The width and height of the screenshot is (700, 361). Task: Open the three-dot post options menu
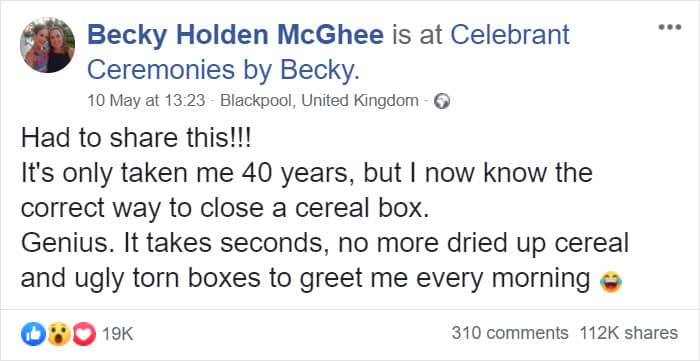[670, 27]
